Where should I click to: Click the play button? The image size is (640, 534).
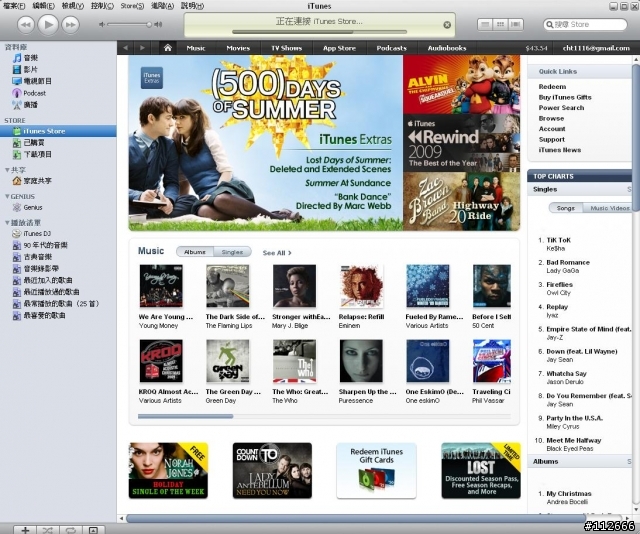tap(48, 25)
